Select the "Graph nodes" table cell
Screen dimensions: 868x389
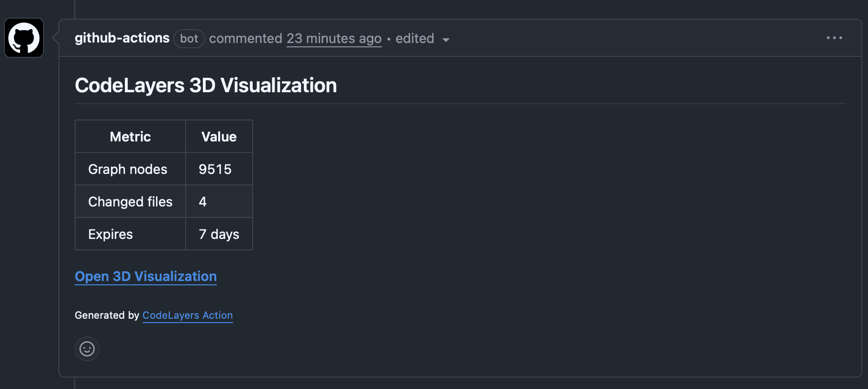pyautogui.click(x=127, y=169)
